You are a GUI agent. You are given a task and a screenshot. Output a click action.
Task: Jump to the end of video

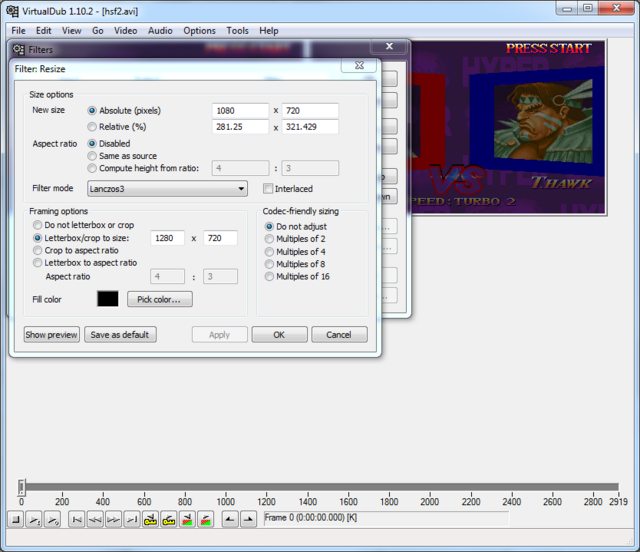132,519
